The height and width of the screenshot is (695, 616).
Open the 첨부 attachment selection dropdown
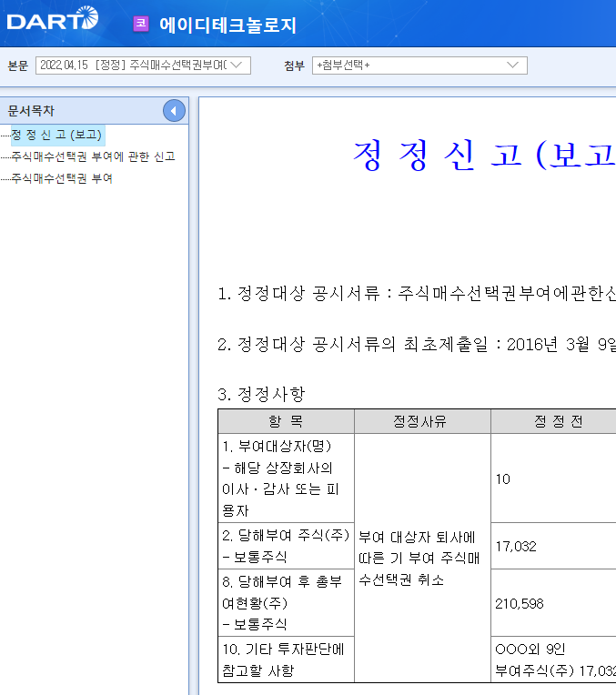pos(419,65)
